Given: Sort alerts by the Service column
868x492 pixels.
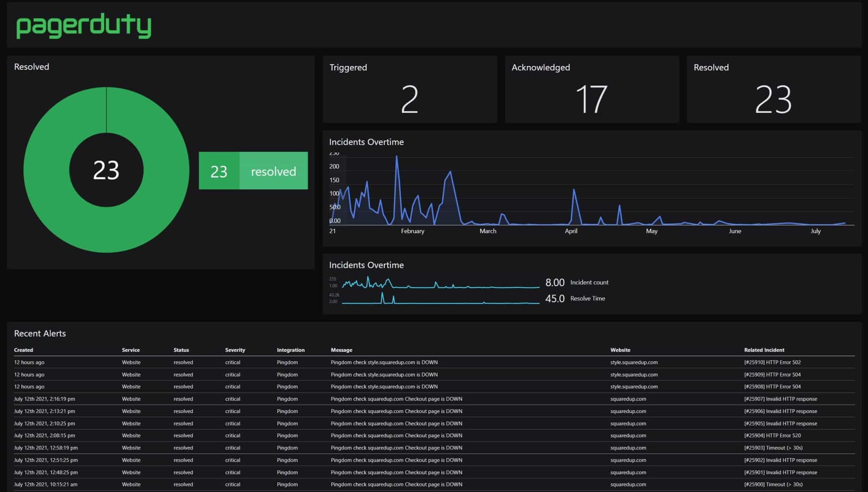Looking at the screenshot, I should coord(131,350).
